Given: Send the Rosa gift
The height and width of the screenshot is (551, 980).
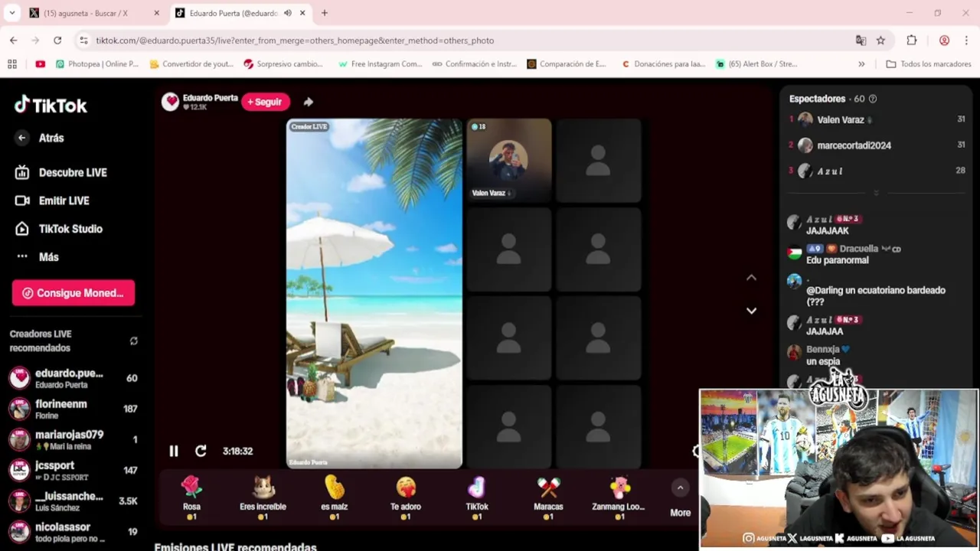Looking at the screenshot, I should coord(191,497).
